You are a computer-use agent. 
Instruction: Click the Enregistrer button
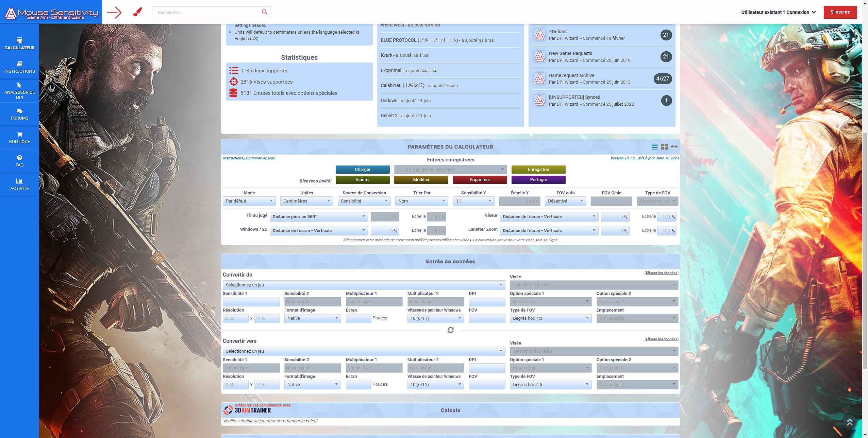pos(538,169)
